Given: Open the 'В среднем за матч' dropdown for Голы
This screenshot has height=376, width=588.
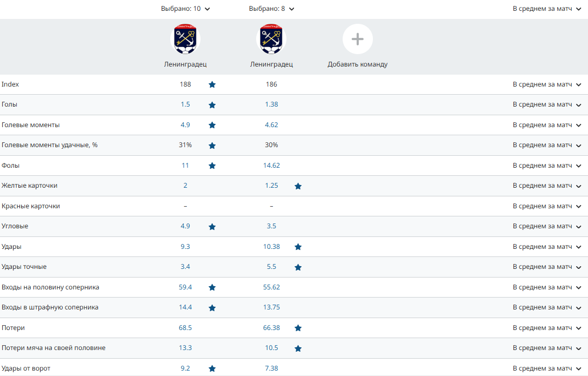Looking at the screenshot, I should point(547,104).
